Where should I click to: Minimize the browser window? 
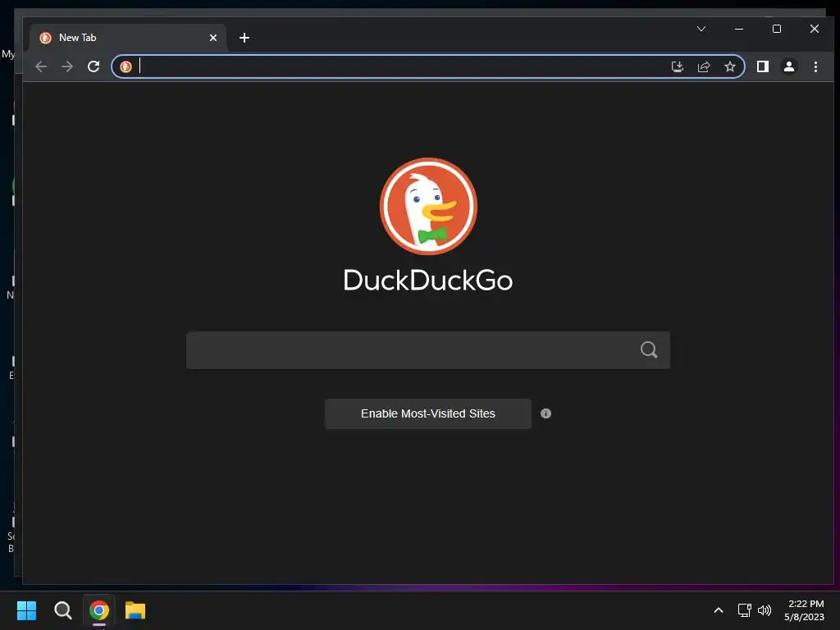click(x=739, y=29)
